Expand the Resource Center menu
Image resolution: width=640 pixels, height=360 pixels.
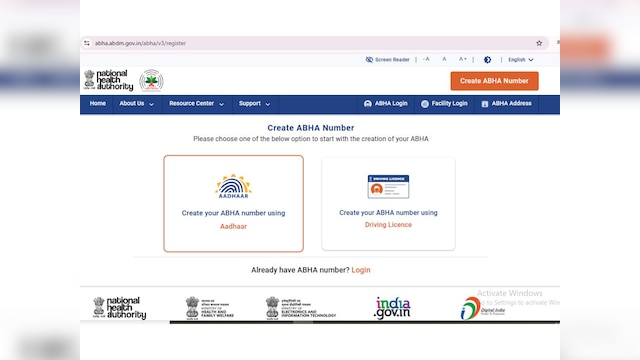pos(196,104)
